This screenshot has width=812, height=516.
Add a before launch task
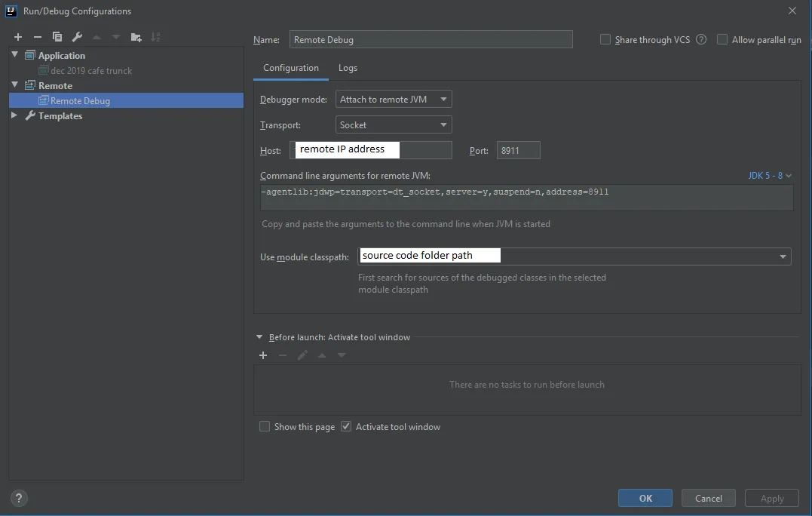click(263, 355)
